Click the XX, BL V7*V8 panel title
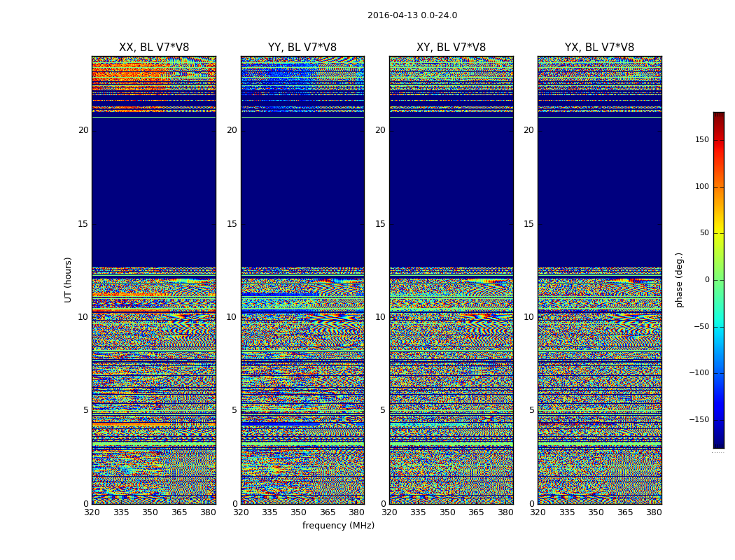The image size is (735, 560). [154, 48]
